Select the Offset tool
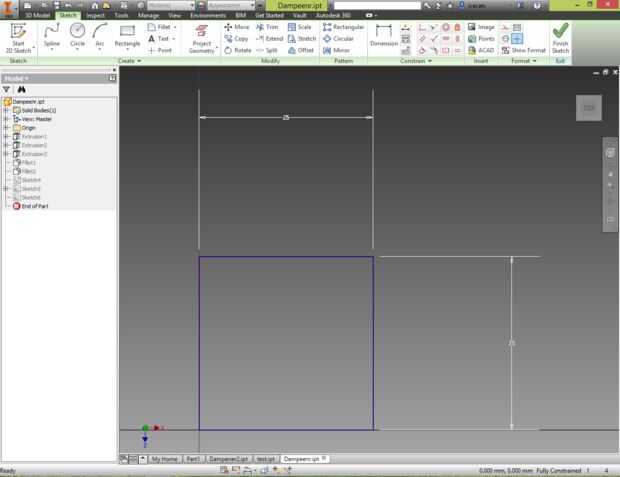This screenshot has height=477, width=620. point(301,50)
